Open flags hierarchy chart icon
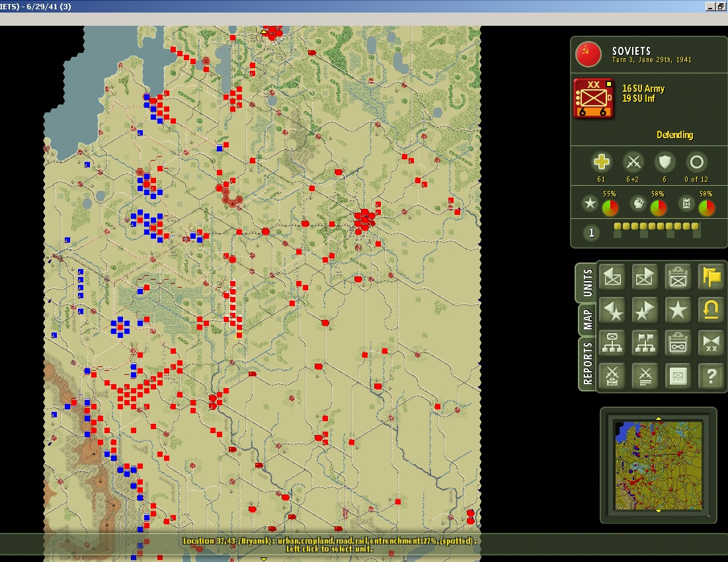 pyautogui.click(x=645, y=342)
